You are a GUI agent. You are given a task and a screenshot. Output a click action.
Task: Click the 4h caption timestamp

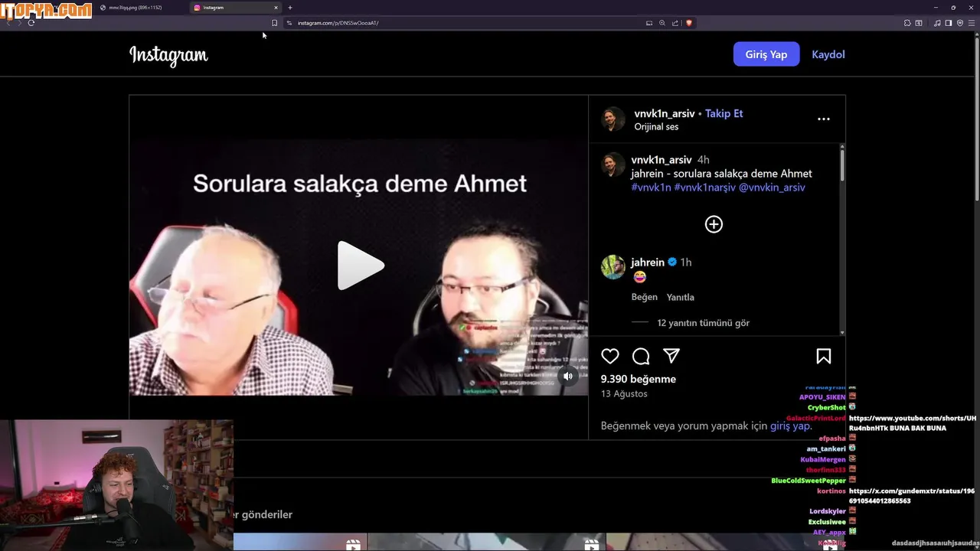coord(703,160)
